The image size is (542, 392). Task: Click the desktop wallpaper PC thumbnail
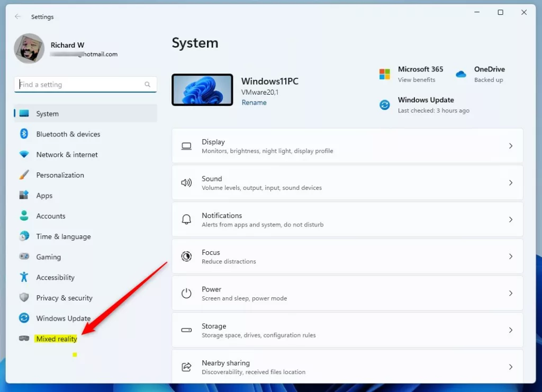(202, 90)
